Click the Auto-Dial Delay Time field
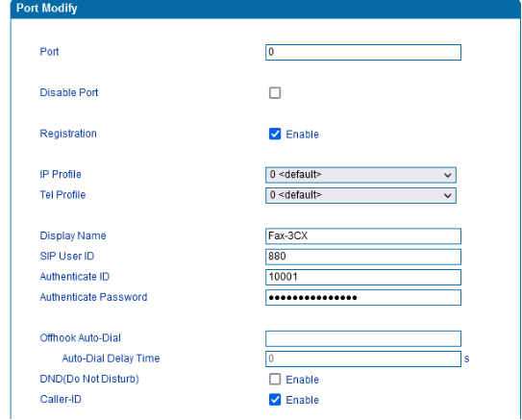522x420 pixels. pos(363,358)
